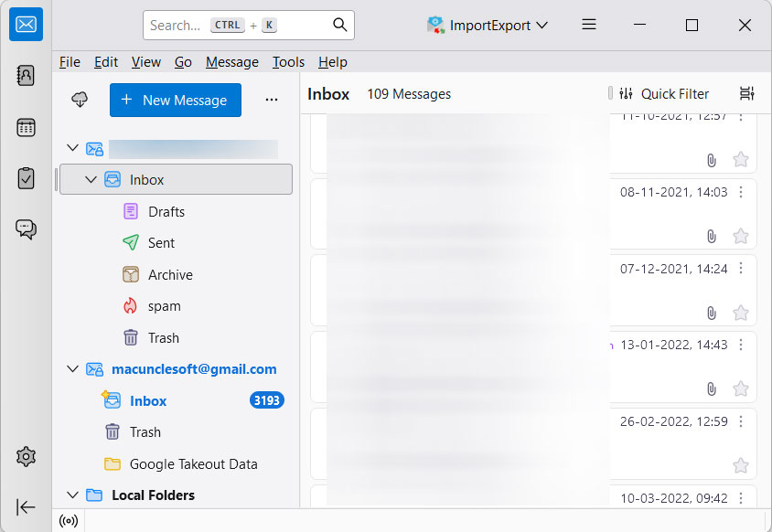Click the New Message button
Screen dimensions: 772x532
(175, 100)
